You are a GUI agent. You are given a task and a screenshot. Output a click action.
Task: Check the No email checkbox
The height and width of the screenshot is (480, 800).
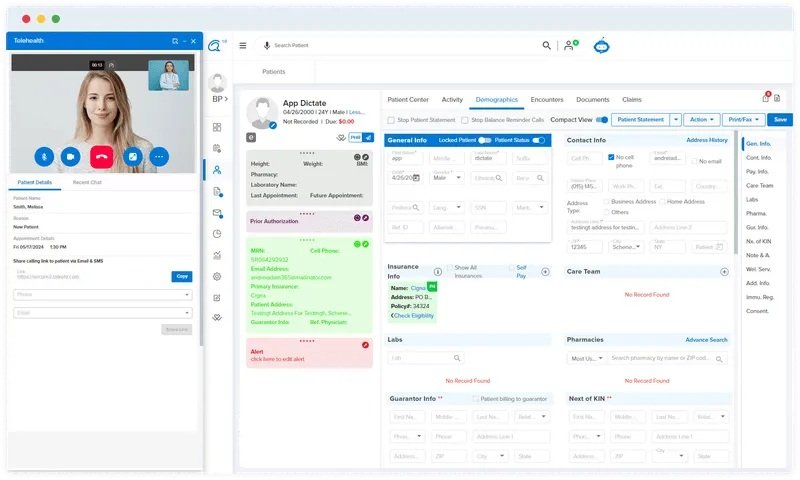click(694, 161)
